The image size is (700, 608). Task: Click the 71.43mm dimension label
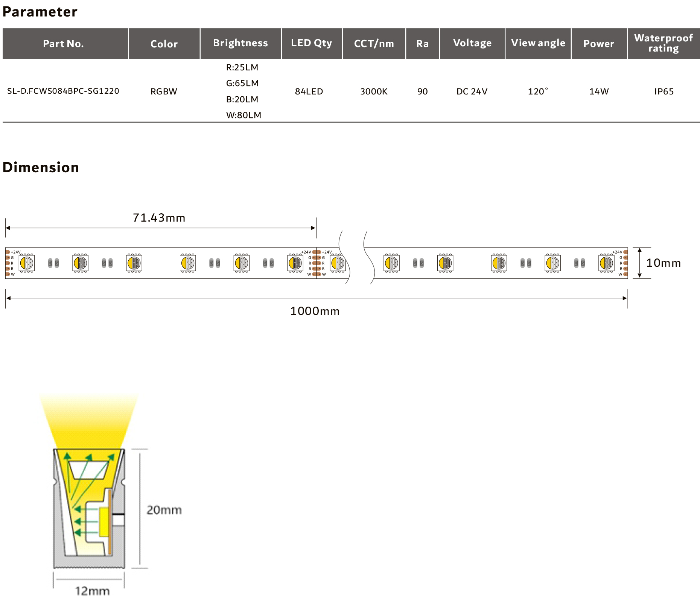[x=159, y=218]
